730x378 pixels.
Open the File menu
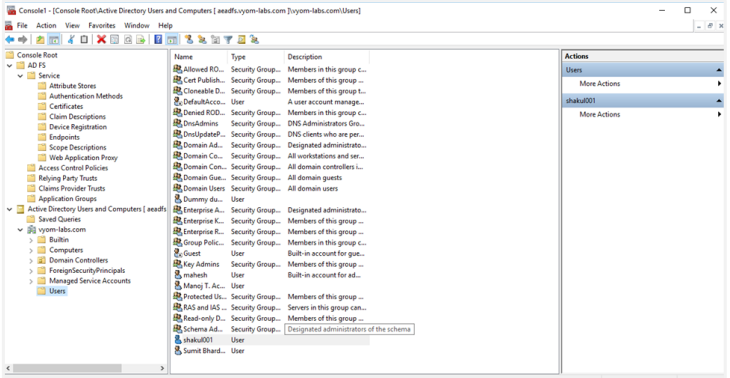point(22,26)
